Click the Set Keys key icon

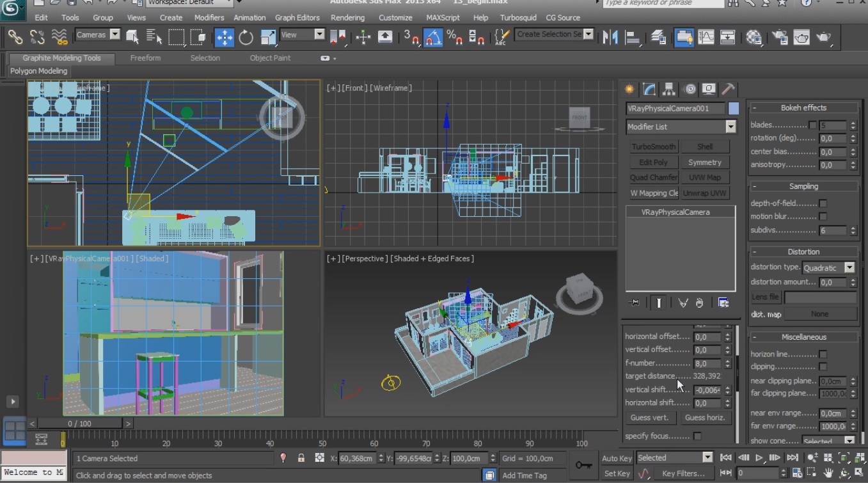pyautogui.click(x=583, y=465)
